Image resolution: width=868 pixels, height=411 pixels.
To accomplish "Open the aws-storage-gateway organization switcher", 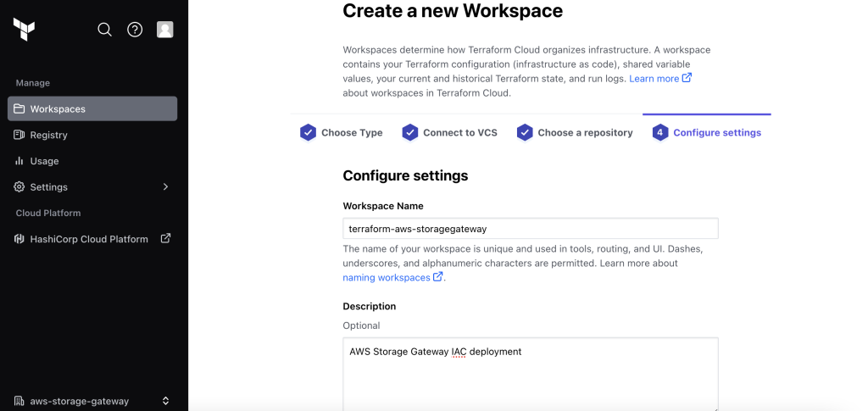I will click(92, 401).
